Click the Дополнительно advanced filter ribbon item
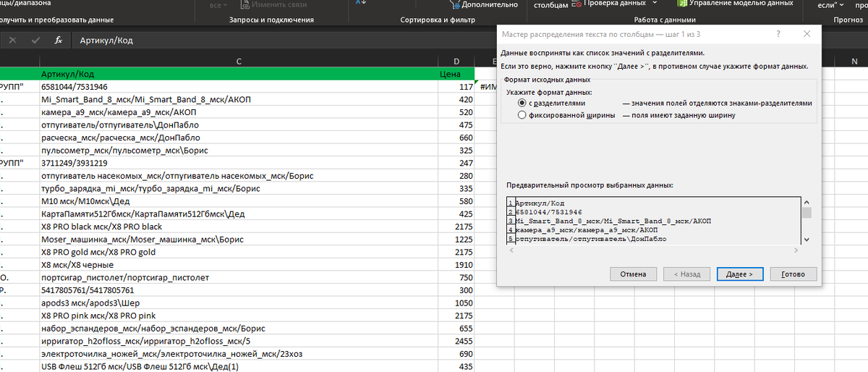 pyautogui.click(x=482, y=4)
